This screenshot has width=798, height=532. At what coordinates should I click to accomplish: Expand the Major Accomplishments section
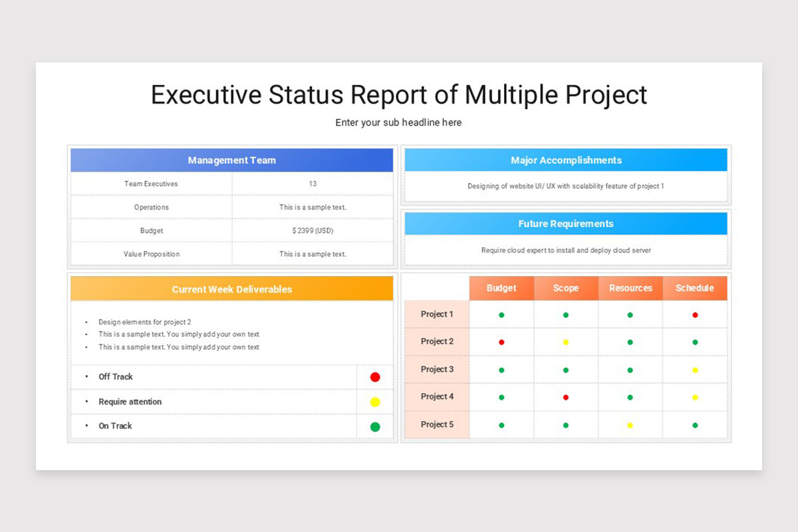pyautogui.click(x=566, y=160)
